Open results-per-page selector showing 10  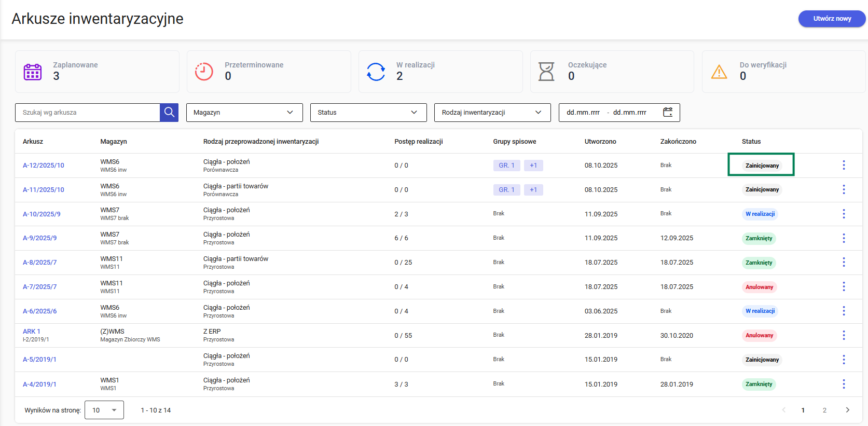tap(104, 410)
